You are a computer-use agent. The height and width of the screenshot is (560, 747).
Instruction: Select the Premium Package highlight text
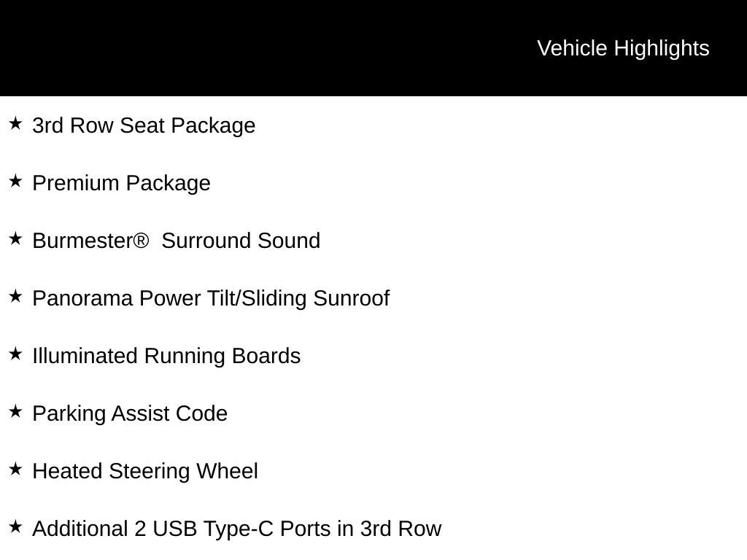122,184
